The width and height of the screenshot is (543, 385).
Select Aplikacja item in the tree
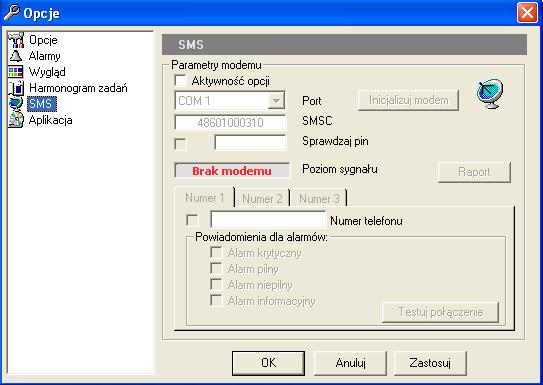pos(51,120)
